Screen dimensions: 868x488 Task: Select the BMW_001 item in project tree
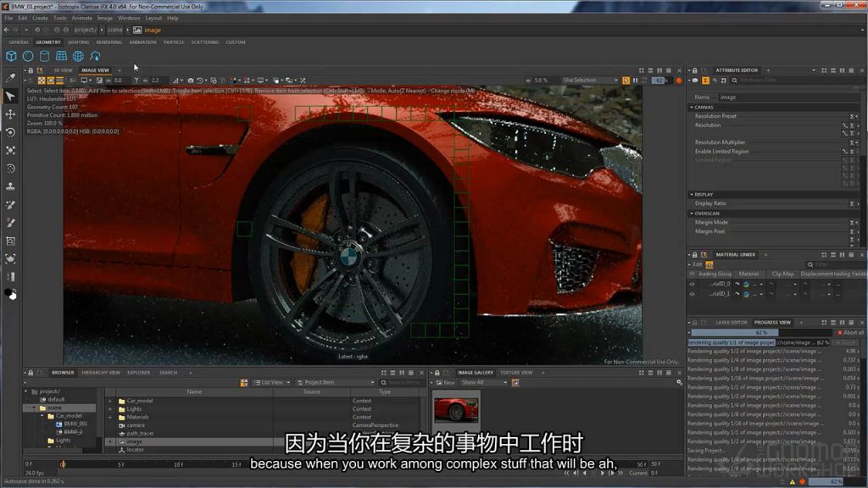pyautogui.click(x=75, y=424)
